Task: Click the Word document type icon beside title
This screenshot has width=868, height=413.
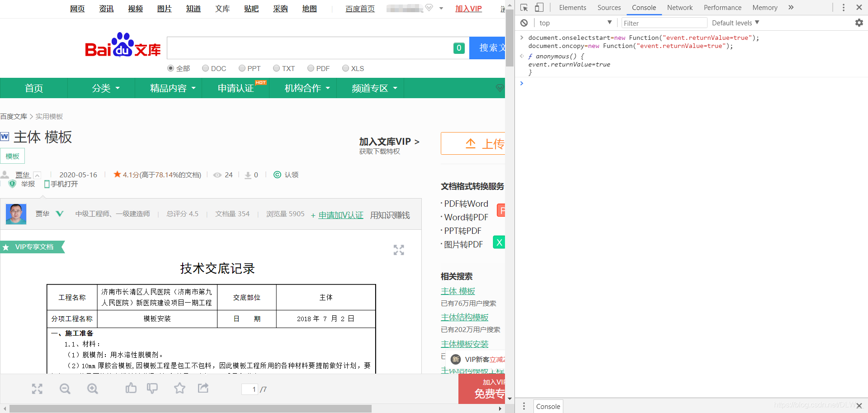Action: 5,136
